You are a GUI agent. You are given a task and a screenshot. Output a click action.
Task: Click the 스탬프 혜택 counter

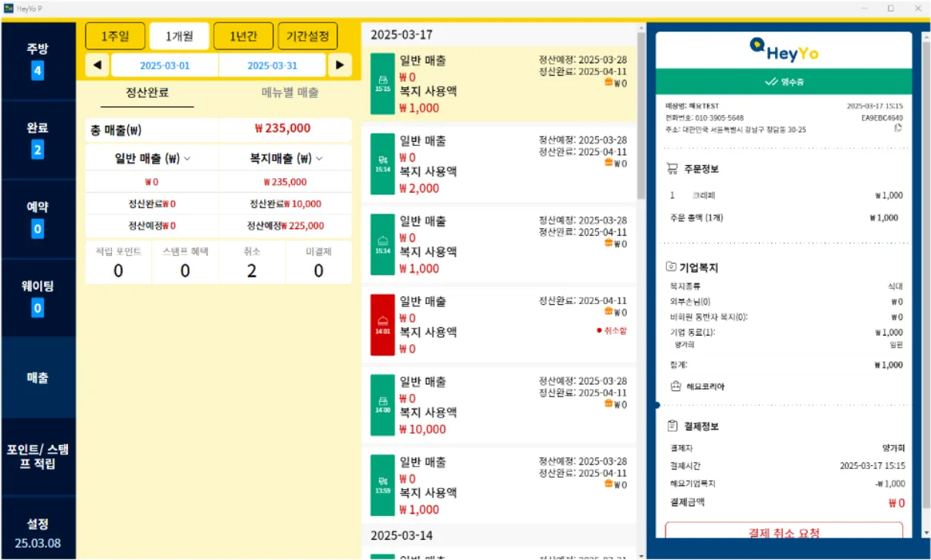[x=185, y=262]
